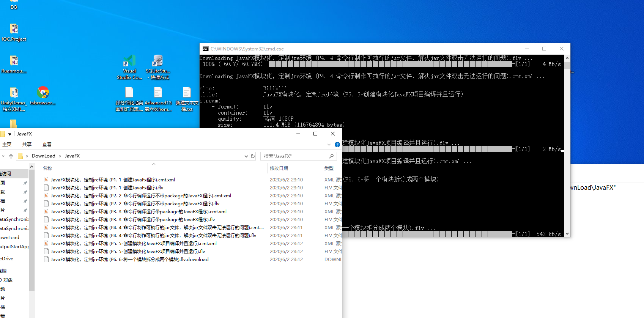
Task: Click the search magnifier in Explorer
Action: point(331,156)
